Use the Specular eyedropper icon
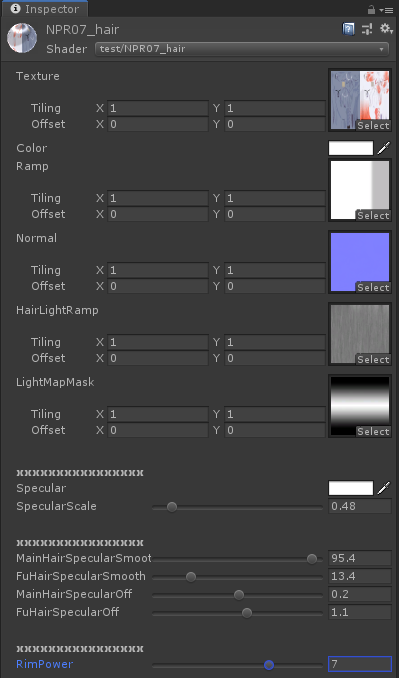The width and height of the screenshot is (399, 678). (x=383, y=488)
